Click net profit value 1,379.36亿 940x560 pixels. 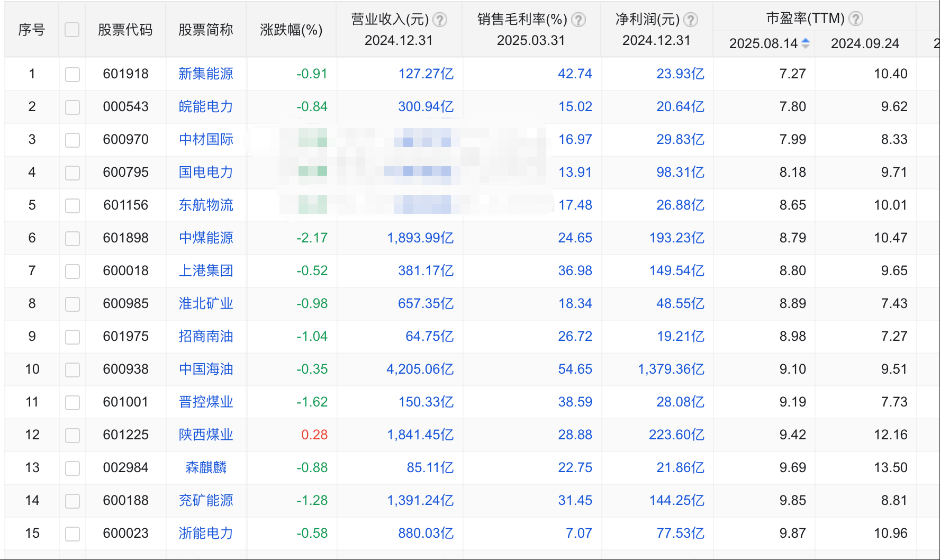[x=671, y=369]
